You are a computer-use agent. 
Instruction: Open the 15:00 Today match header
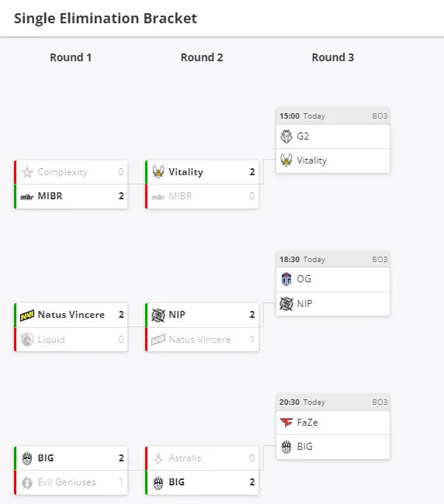333,116
